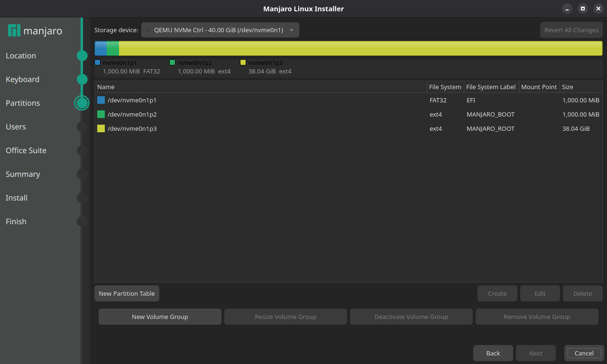Go to the Location step in sidebar
607x364 pixels.
point(21,56)
